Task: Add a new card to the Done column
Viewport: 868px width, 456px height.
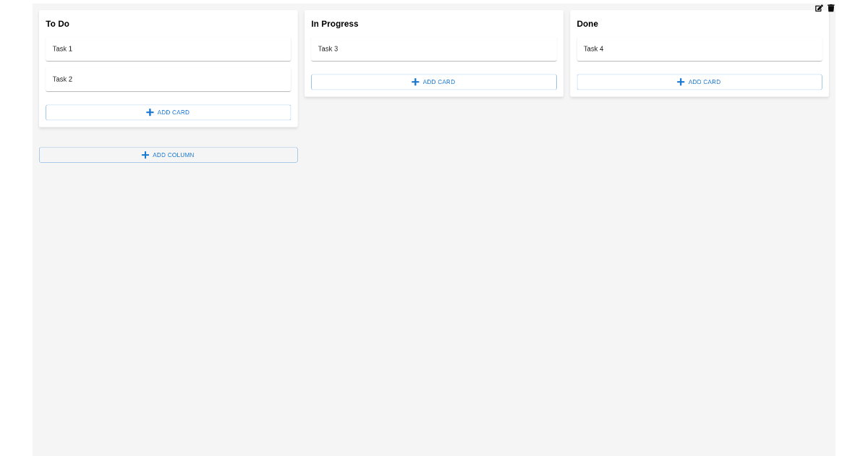Action: 699,82
